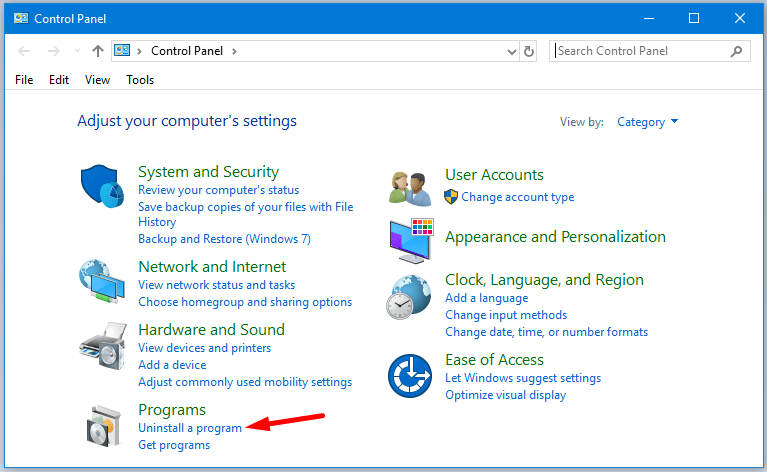Viewport: 767px width, 472px height.
Task: Open Change account type link
Action: pyautogui.click(x=518, y=197)
